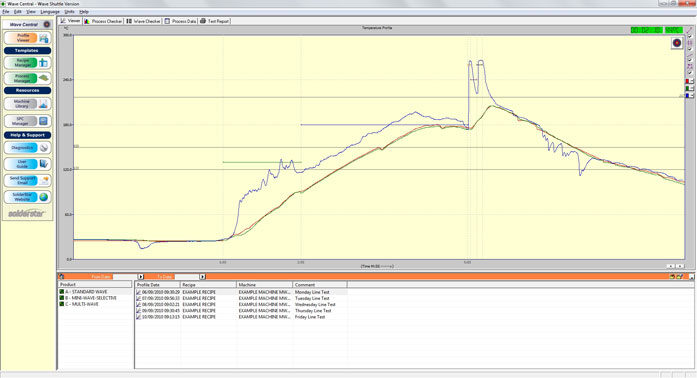The image size is (697, 378).
Task: Open the Machine Library
Action: 27,104
